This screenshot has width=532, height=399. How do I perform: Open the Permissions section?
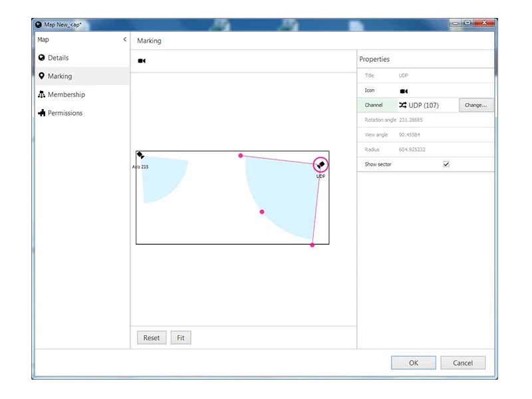pos(65,113)
